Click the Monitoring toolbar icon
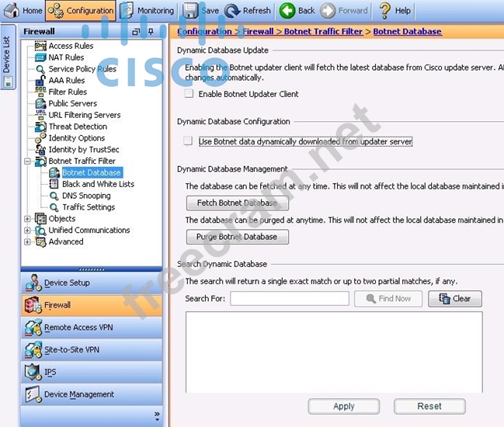 pyautogui.click(x=127, y=11)
